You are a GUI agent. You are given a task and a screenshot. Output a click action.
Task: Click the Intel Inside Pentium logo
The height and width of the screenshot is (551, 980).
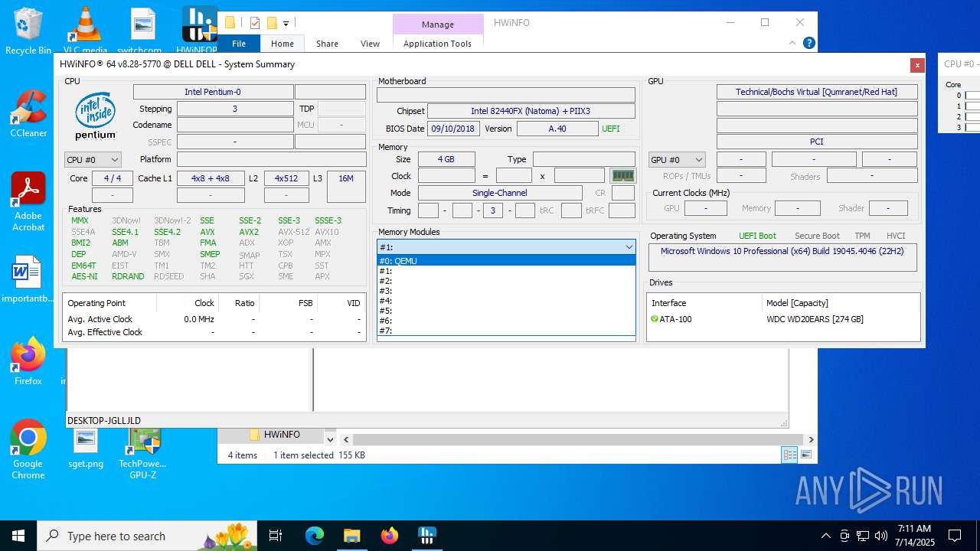pyautogui.click(x=96, y=116)
